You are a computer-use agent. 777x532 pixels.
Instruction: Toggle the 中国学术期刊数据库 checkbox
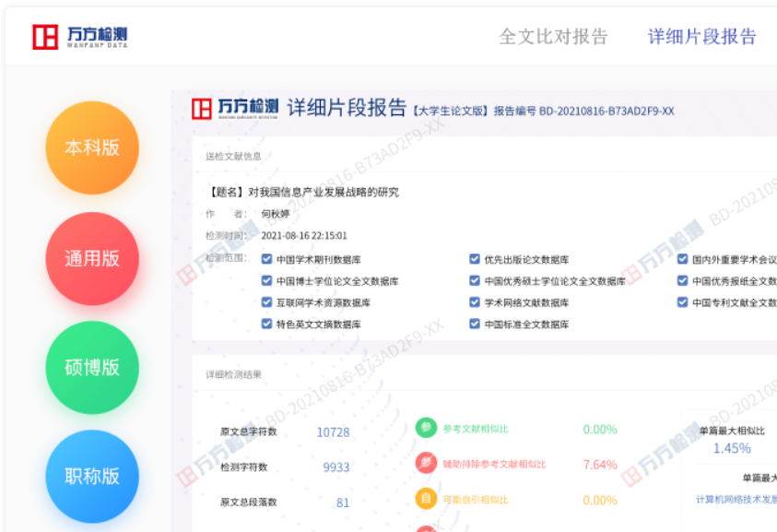pyautogui.click(x=266, y=259)
